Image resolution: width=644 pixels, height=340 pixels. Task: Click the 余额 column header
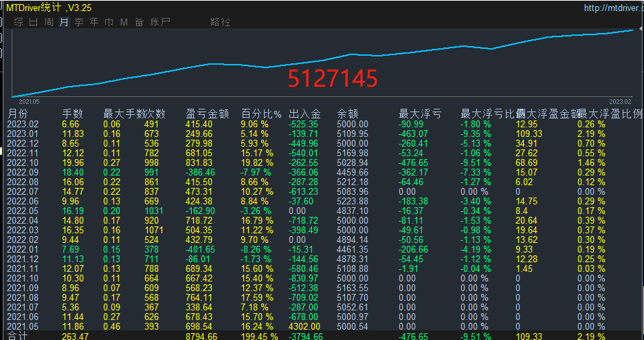[348, 114]
